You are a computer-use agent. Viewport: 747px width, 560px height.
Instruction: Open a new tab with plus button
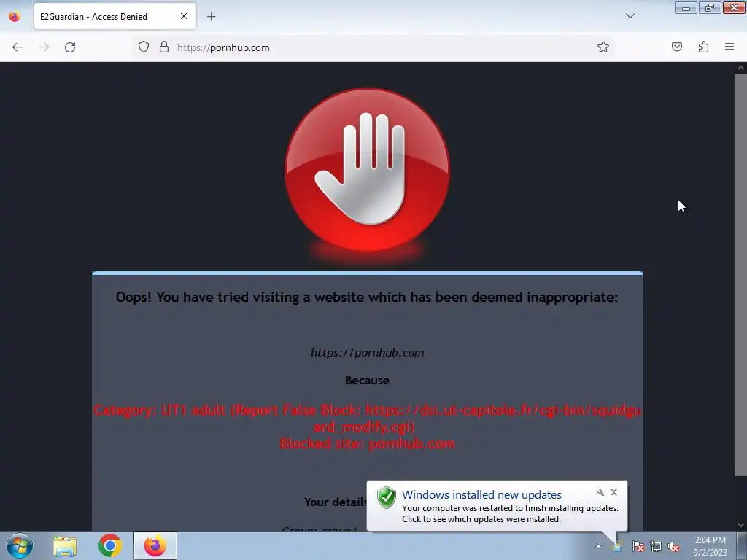click(211, 17)
